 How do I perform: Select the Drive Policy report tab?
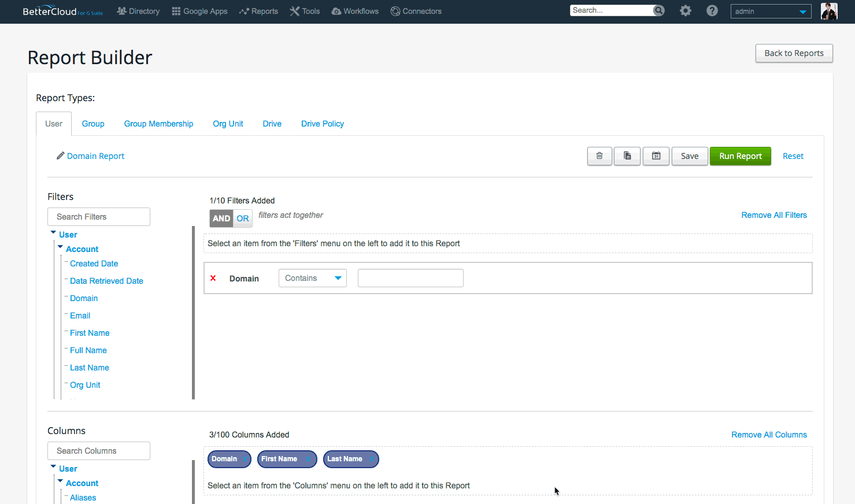point(322,124)
